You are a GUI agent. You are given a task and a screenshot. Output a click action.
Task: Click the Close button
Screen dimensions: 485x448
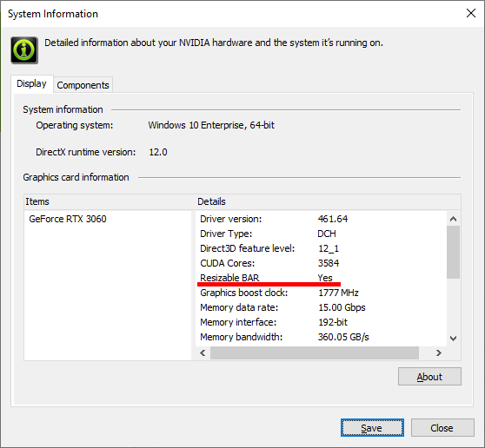(442, 428)
